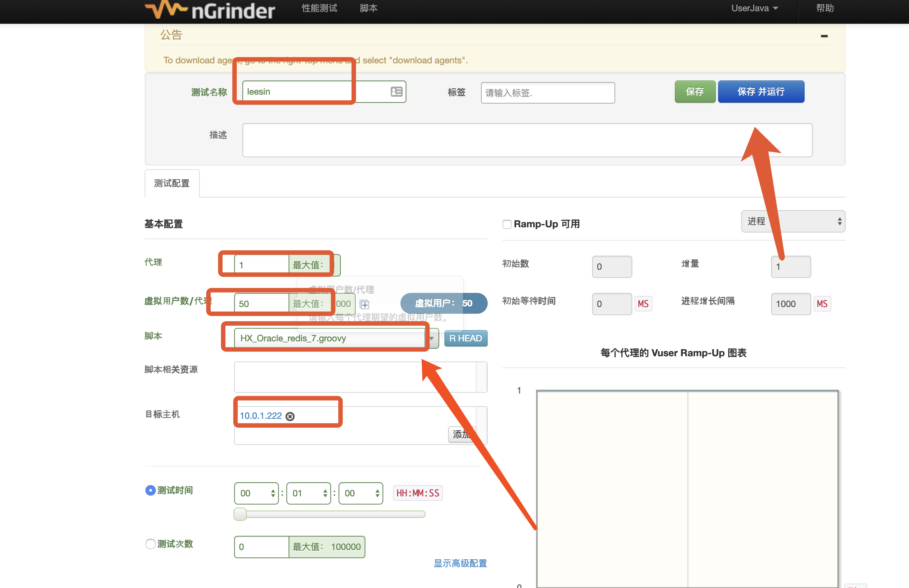Enable the Ramp-Up checkbox

[x=507, y=224]
